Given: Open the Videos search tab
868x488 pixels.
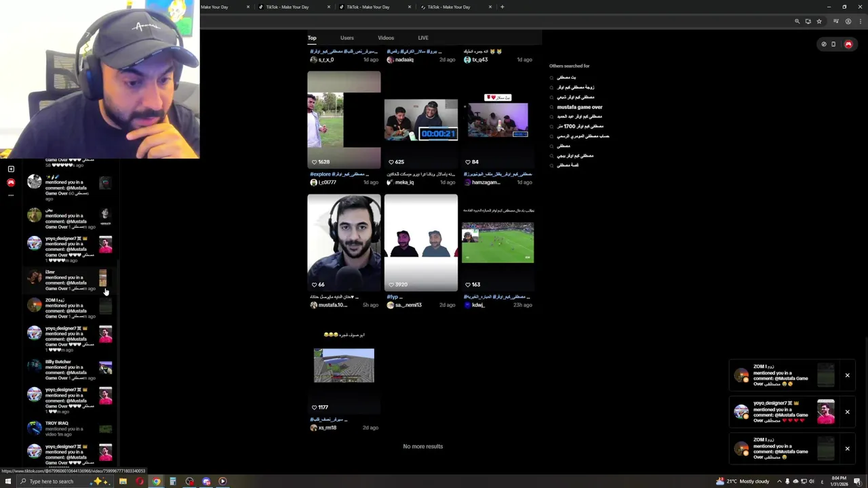Looking at the screenshot, I should (x=386, y=38).
